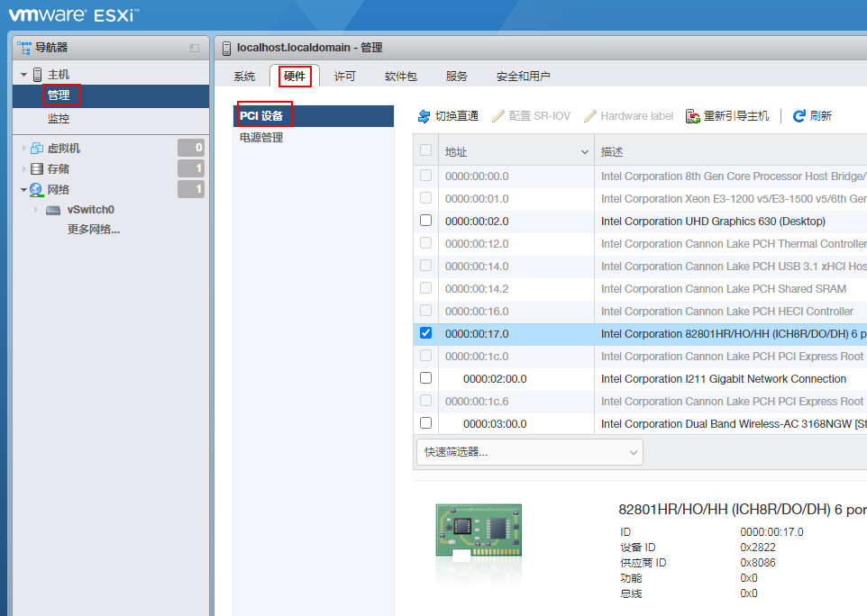The image size is (867, 616).
Task: Click device ID value 0x2822
Action: tap(758, 548)
